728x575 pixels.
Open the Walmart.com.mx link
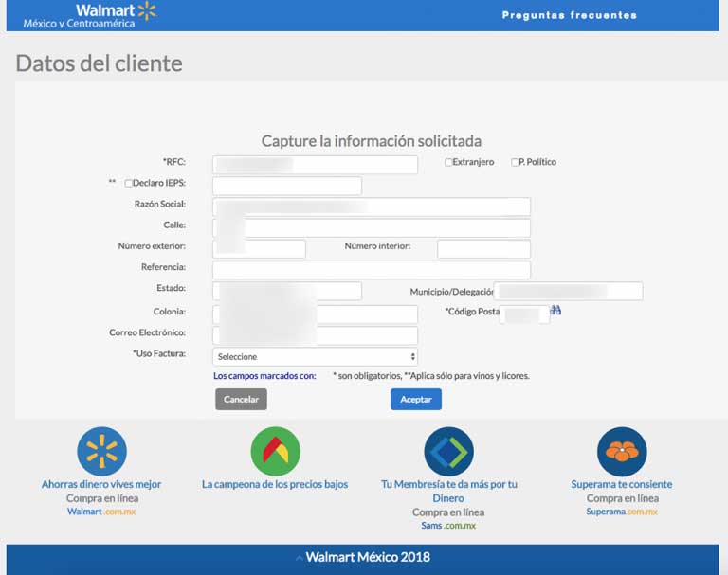(101, 512)
